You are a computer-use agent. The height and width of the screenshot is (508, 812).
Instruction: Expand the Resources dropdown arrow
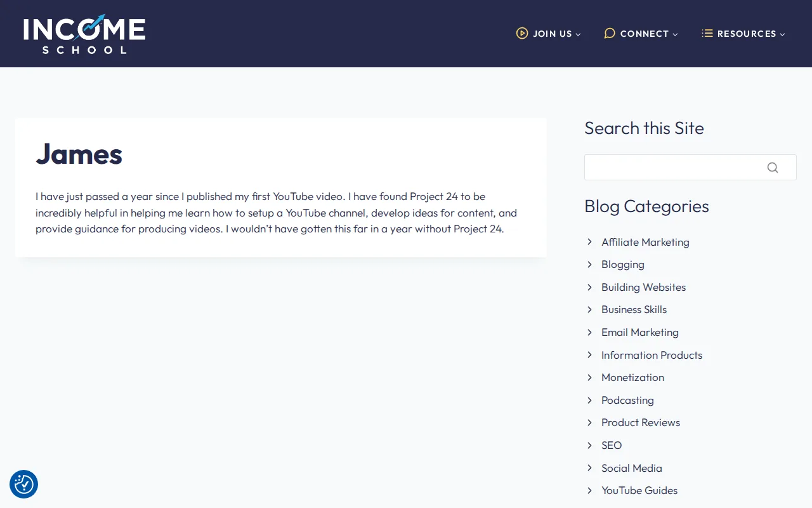(782, 34)
